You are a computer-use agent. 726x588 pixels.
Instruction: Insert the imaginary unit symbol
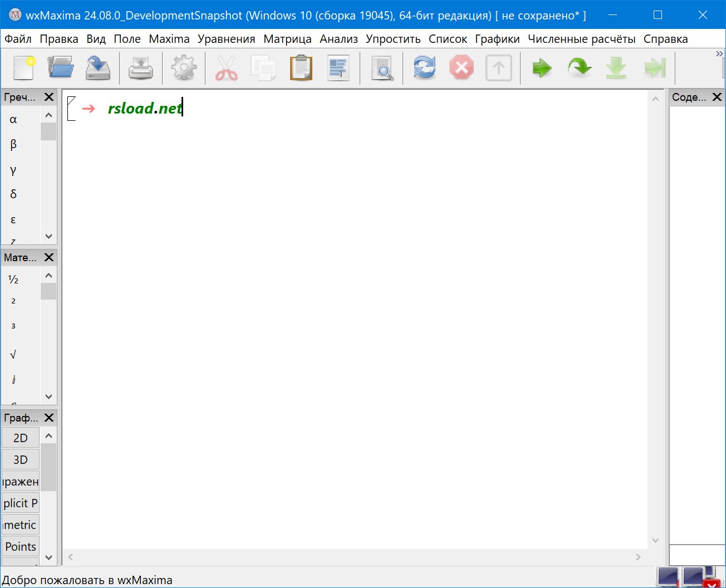(x=13, y=380)
